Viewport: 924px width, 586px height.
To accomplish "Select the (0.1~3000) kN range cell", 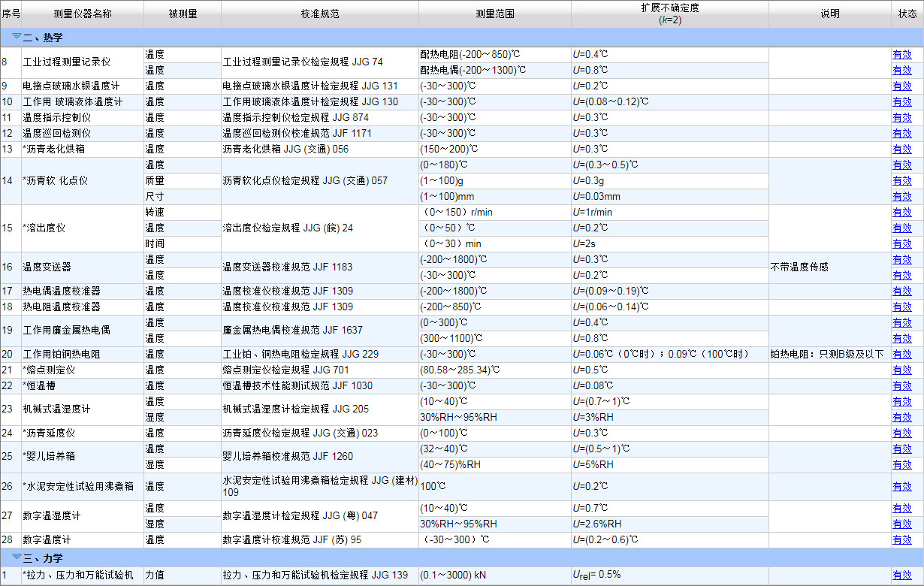I will click(x=495, y=575).
